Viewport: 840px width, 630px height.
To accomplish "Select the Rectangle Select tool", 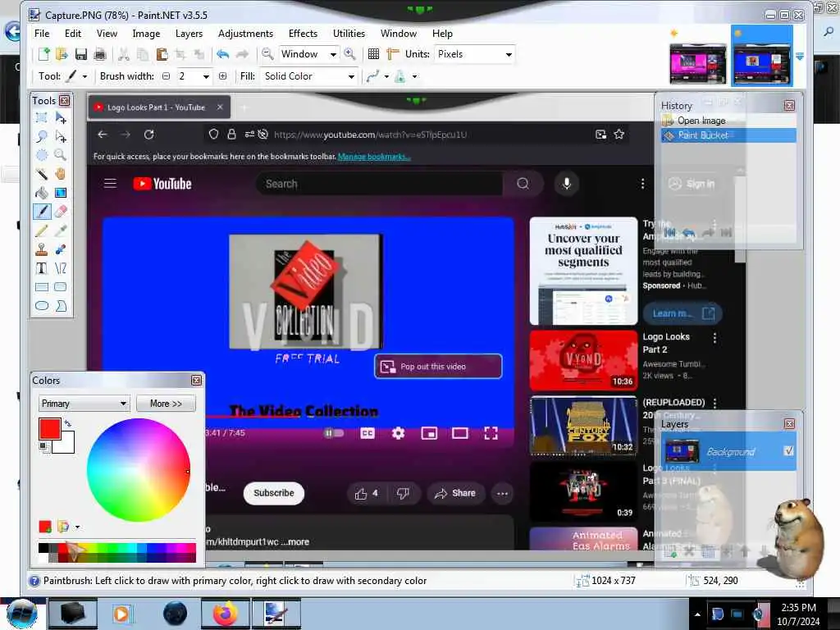I will [x=42, y=118].
